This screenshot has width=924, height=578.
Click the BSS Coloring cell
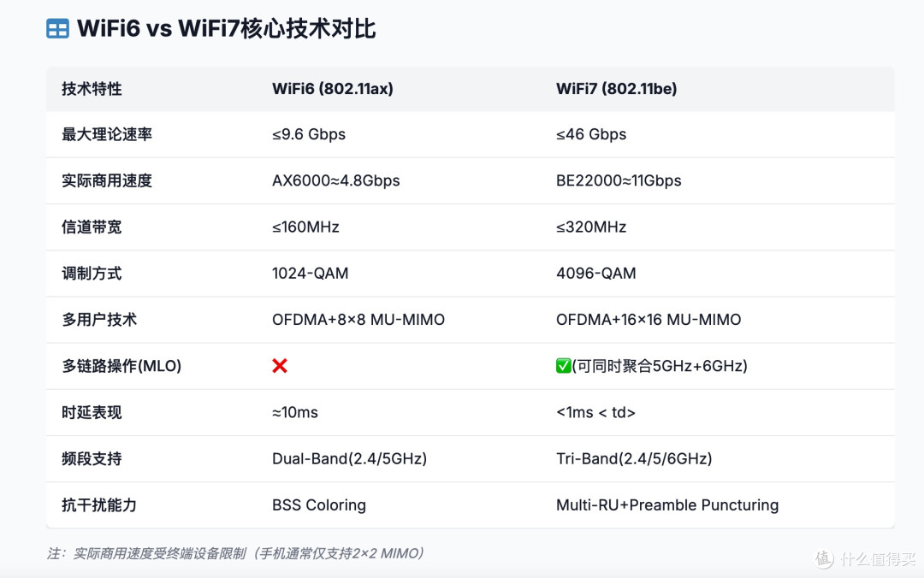pyautogui.click(x=319, y=505)
